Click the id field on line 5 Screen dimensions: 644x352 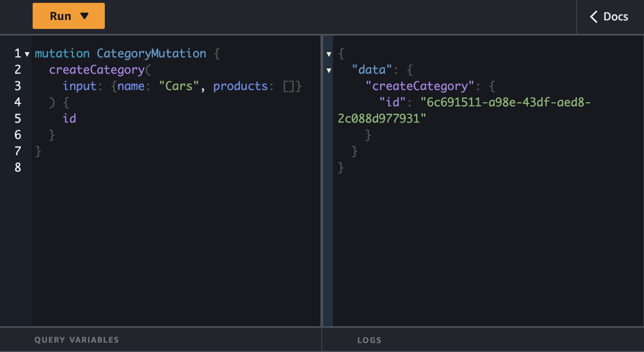69,119
